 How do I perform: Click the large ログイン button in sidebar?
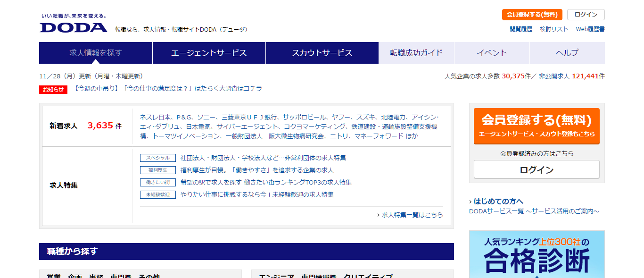click(537, 170)
